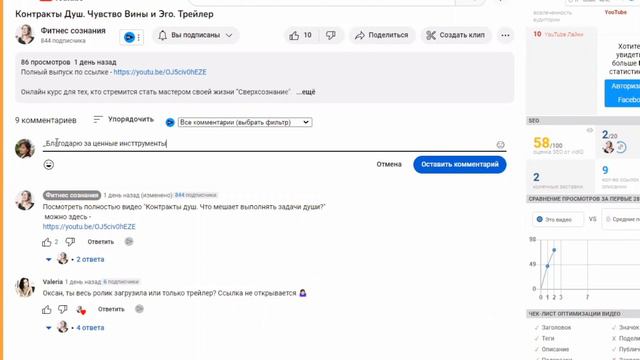Screen dimensions: 640x360
Task: Click the Сравнение просмотров section header
Action: point(583,199)
